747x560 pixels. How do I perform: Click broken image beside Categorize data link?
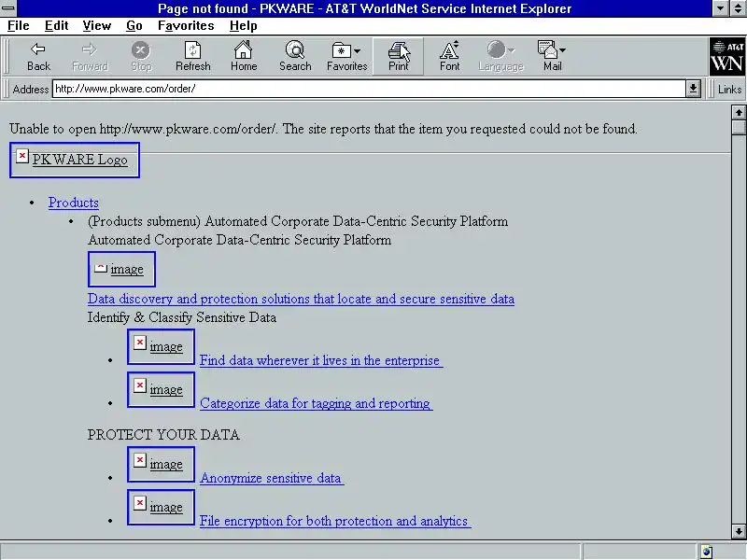coord(161,389)
